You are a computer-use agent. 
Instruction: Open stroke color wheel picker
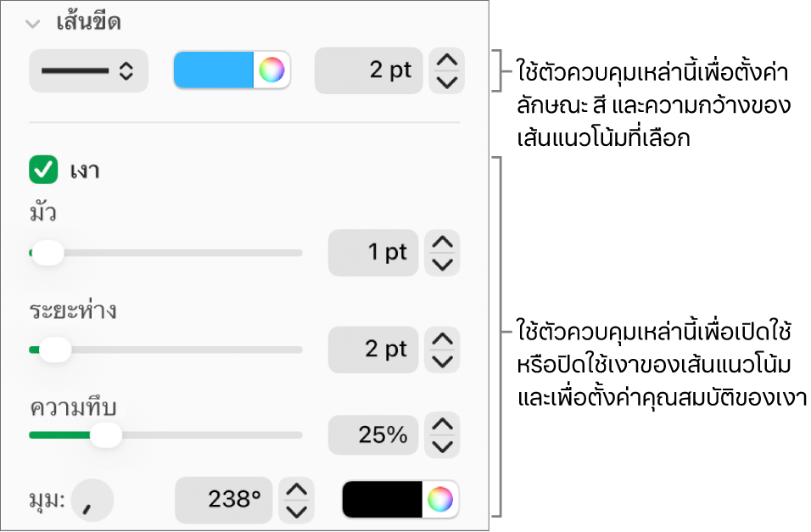click(271, 70)
